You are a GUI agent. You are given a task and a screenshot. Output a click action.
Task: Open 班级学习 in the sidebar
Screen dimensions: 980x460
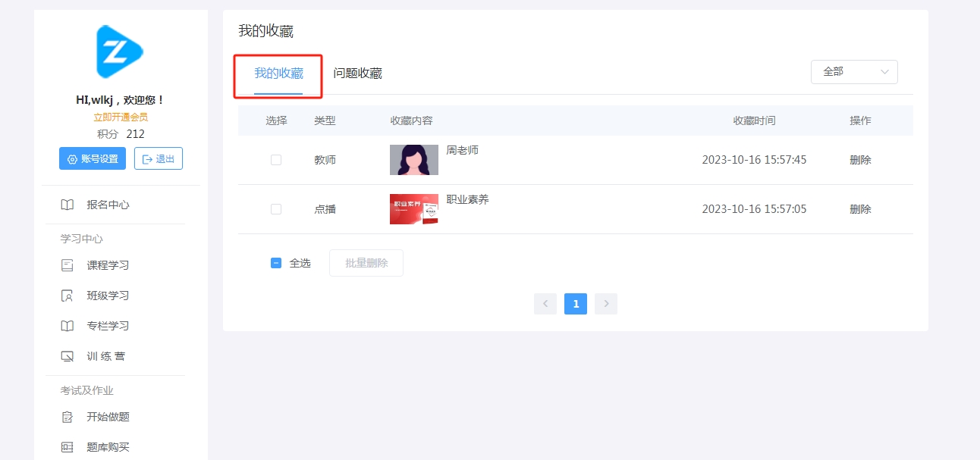point(108,296)
